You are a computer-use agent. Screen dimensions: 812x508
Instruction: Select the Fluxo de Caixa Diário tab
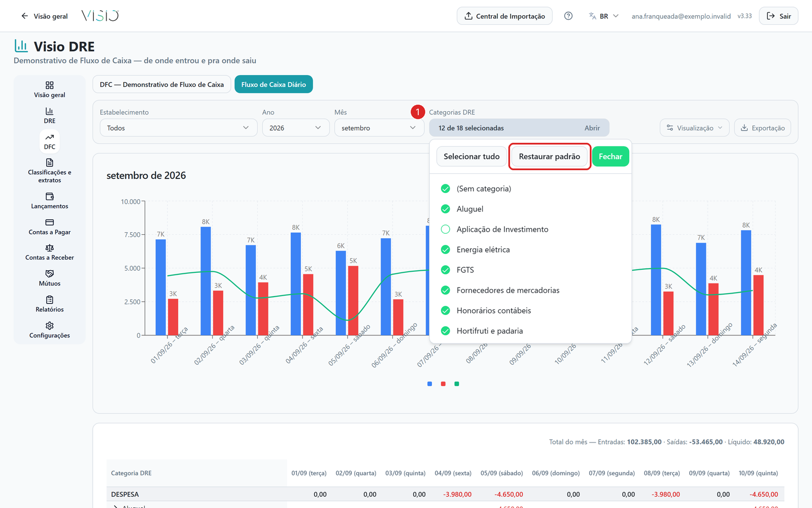tap(274, 84)
